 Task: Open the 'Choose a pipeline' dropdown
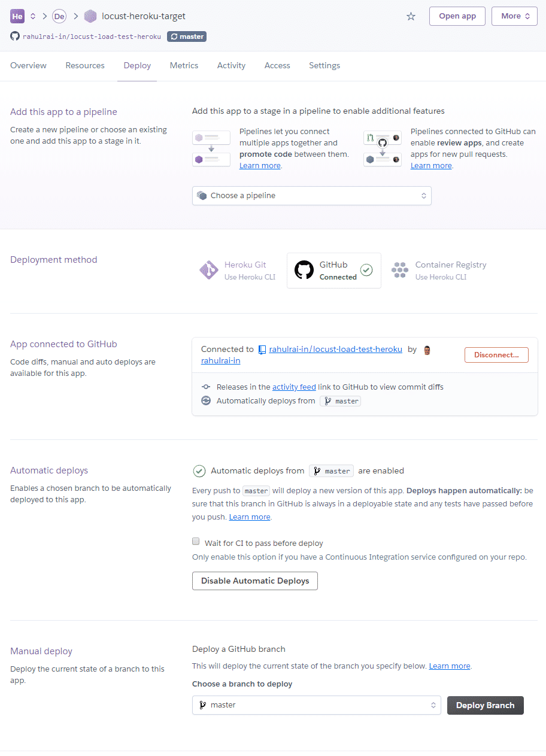311,196
